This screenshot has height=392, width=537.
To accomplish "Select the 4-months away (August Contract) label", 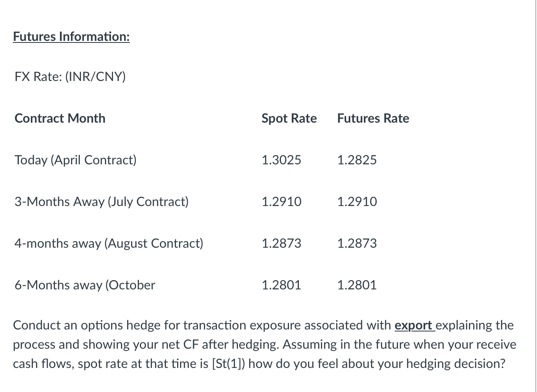I will coord(109,243).
